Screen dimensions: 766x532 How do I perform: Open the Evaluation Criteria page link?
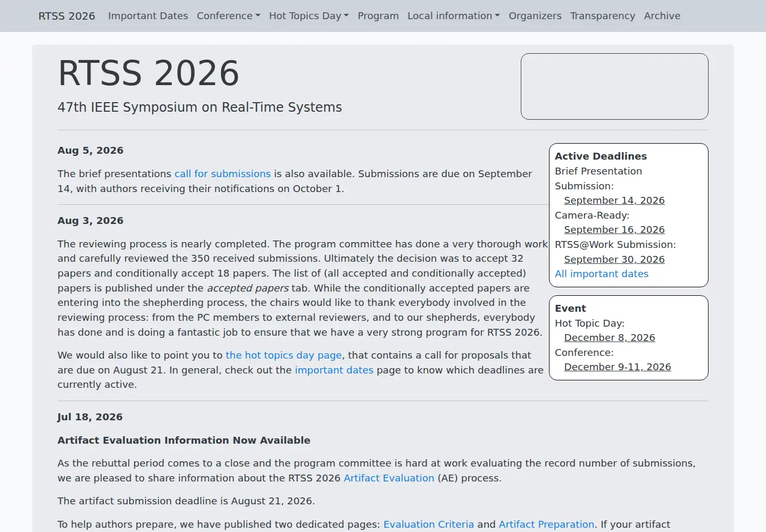[x=429, y=525]
